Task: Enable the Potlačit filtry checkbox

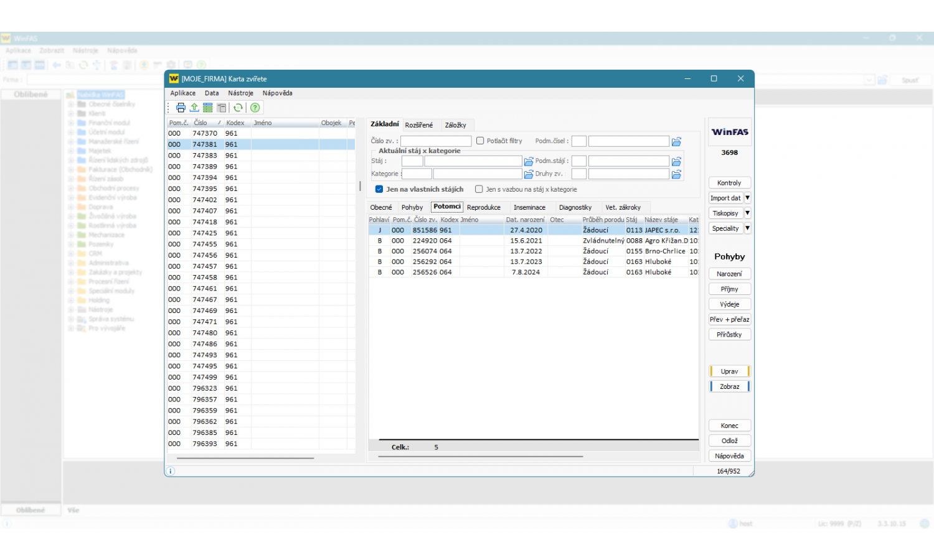Action: (480, 141)
